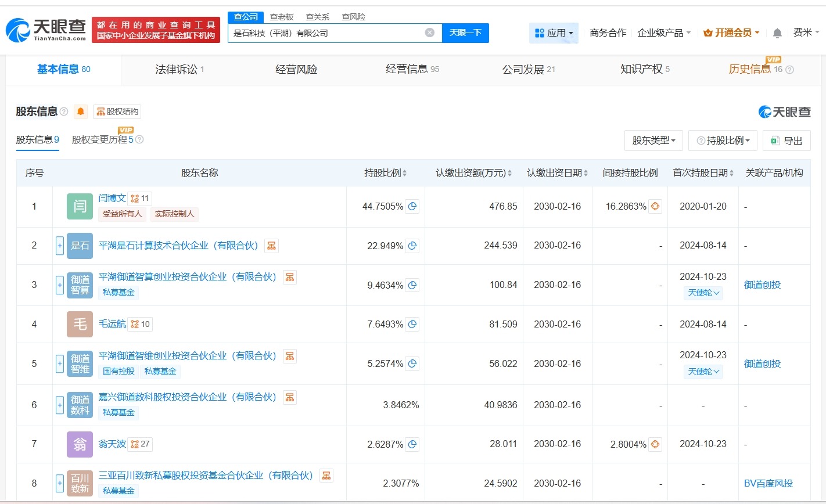Click subscribe bell icon beside 股东信息 heading
This screenshot has width=826, height=504.
tap(80, 111)
